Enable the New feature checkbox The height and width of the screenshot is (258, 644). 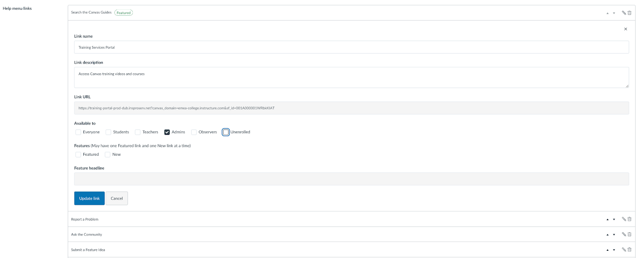[107, 155]
